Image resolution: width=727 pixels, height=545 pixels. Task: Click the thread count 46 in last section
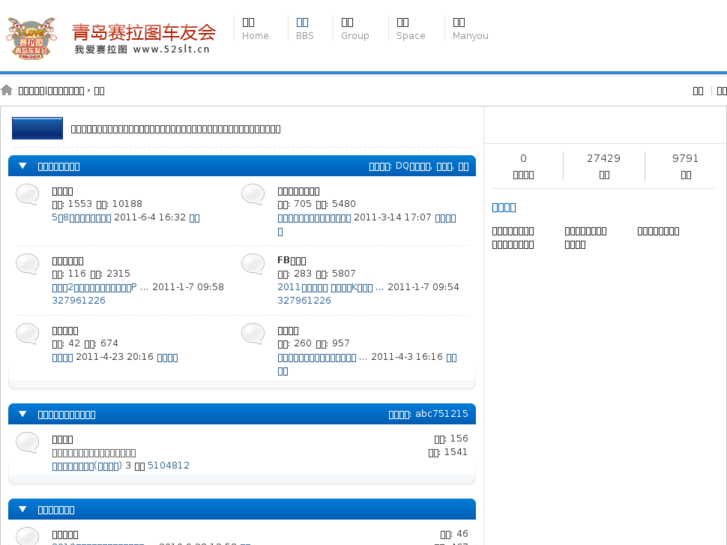pos(462,534)
